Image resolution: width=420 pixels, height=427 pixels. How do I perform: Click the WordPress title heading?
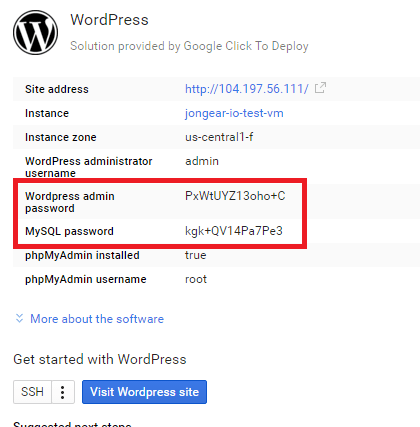[x=109, y=20]
